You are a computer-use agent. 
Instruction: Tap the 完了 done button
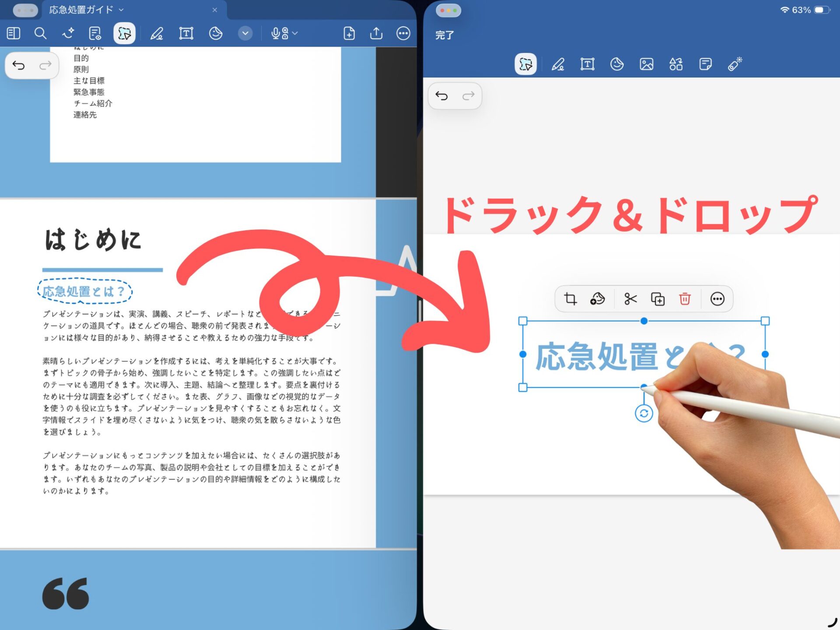point(444,35)
